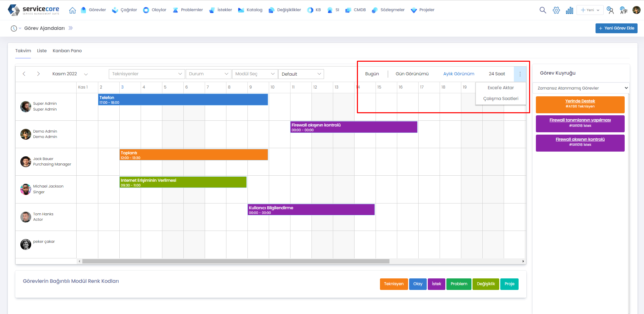644x314 pixels.
Task: Select Jack Bauer technician row
Action: tap(46, 162)
